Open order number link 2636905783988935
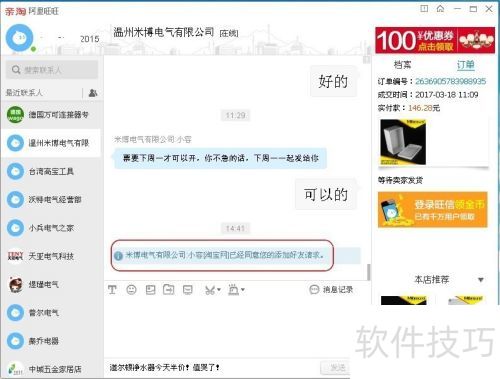This screenshot has width=500, height=379. pos(450,81)
